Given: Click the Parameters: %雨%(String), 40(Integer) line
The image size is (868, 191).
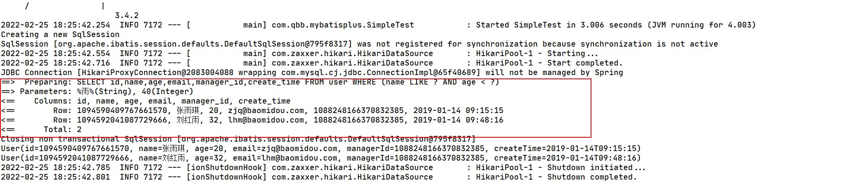Looking at the screenshot, I should click(106, 92).
